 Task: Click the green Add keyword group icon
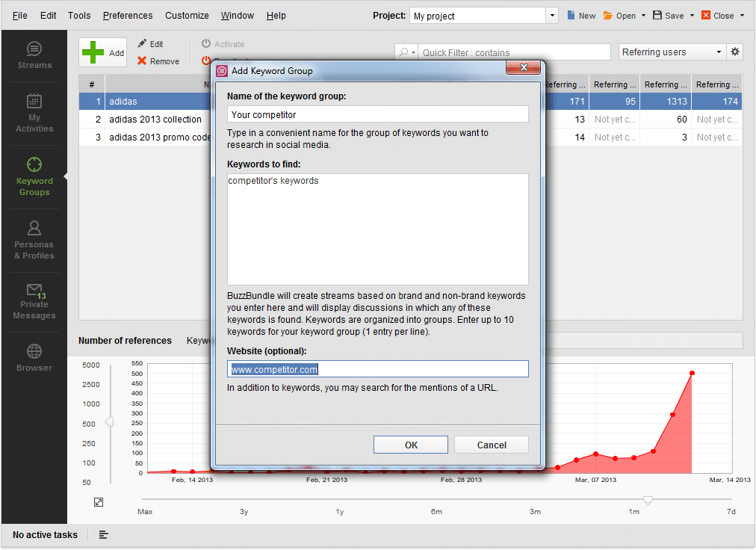[x=94, y=52]
